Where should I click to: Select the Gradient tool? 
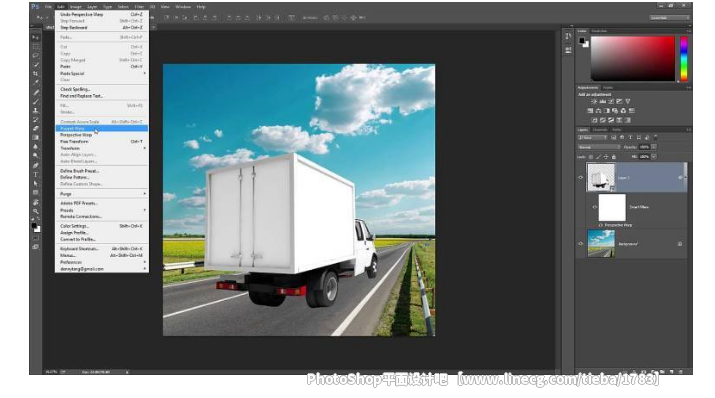[x=36, y=138]
